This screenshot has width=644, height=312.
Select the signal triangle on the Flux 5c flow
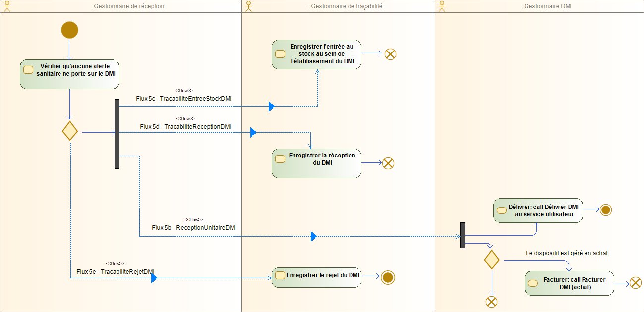(x=271, y=106)
